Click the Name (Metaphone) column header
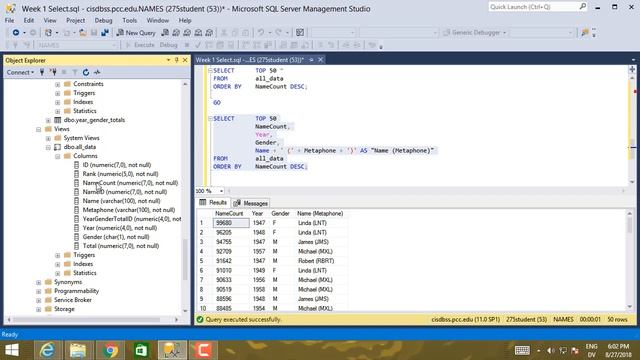This screenshot has height=360, width=640. (320, 213)
